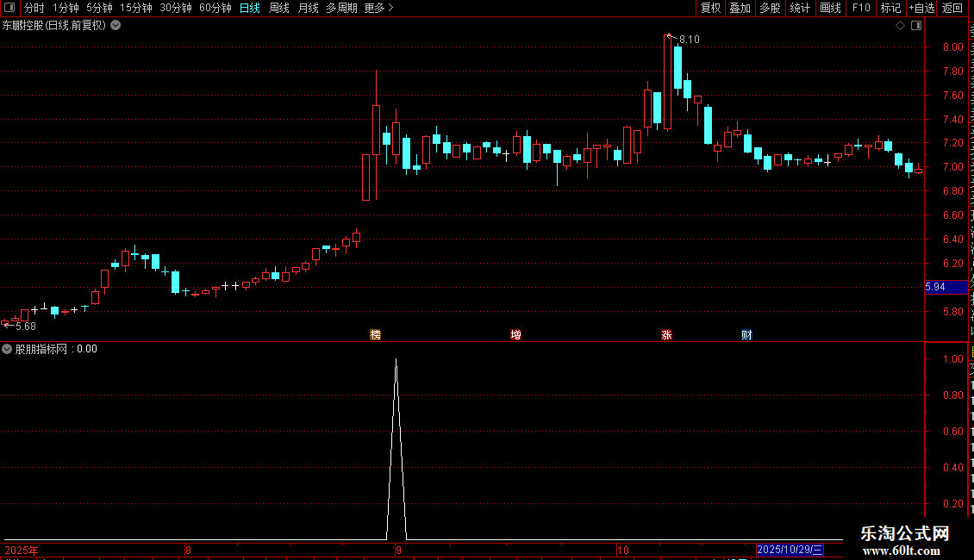Switch to 1分钟 chart period
Viewport: 974px width, 560px height.
coord(66,8)
